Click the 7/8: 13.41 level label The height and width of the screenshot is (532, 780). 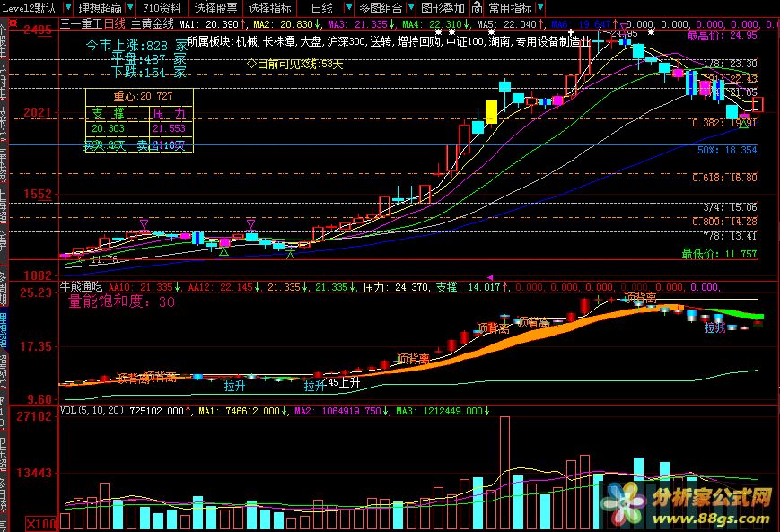point(730,236)
